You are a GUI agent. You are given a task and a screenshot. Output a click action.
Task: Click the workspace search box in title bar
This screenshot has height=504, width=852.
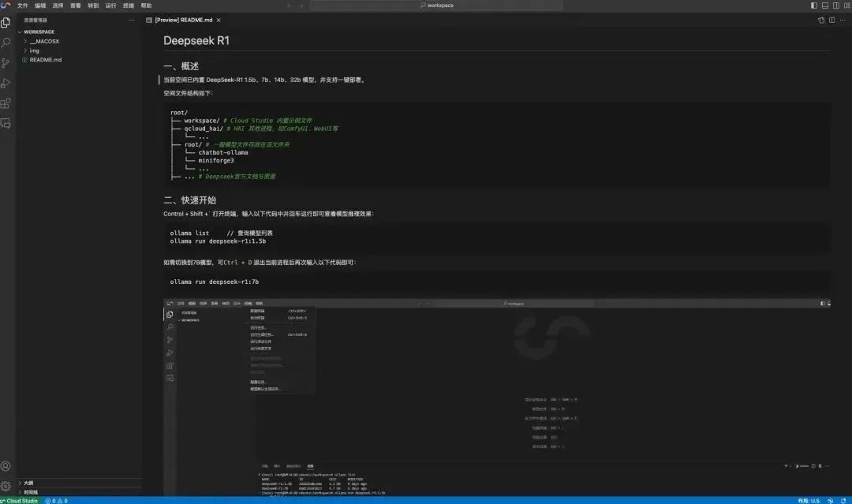click(x=436, y=6)
